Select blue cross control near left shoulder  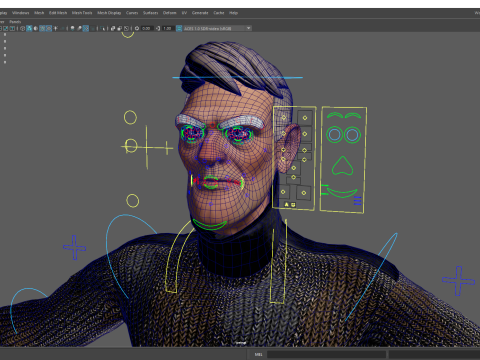coord(75,247)
